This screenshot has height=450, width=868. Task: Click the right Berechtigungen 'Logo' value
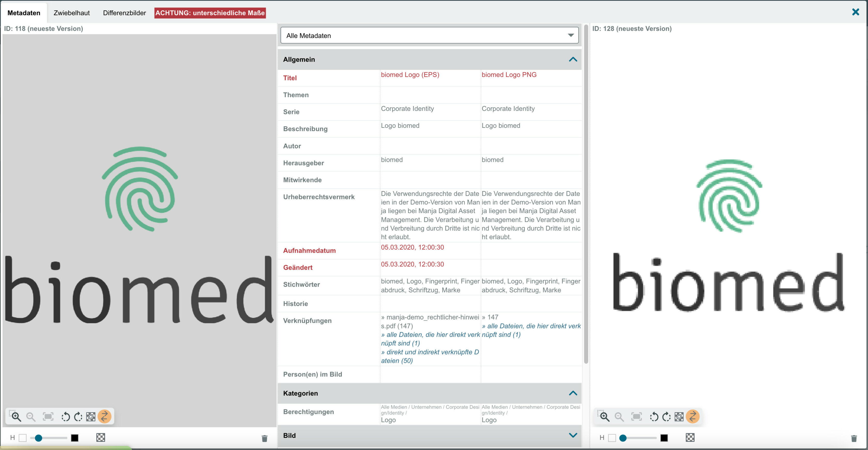click(489, 420)
